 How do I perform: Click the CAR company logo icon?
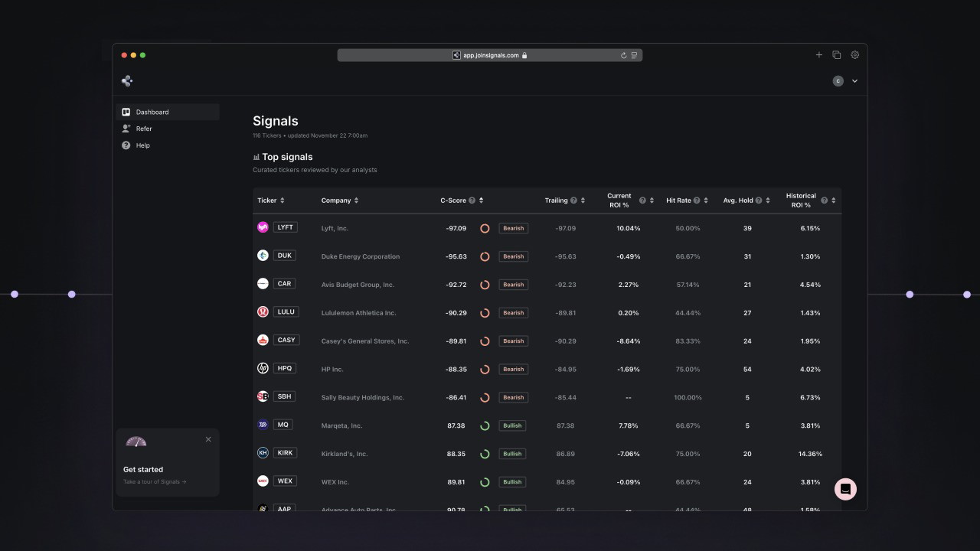(263, 283)
